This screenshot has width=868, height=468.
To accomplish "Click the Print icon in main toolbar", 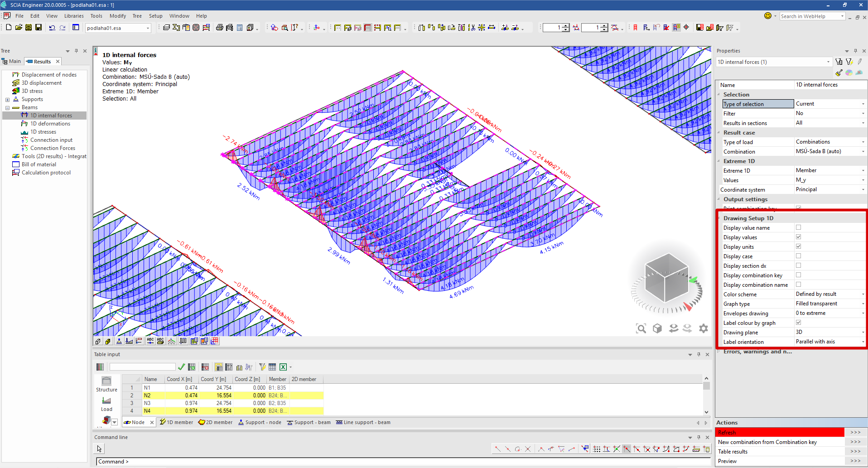I will [x=219, y=28].
